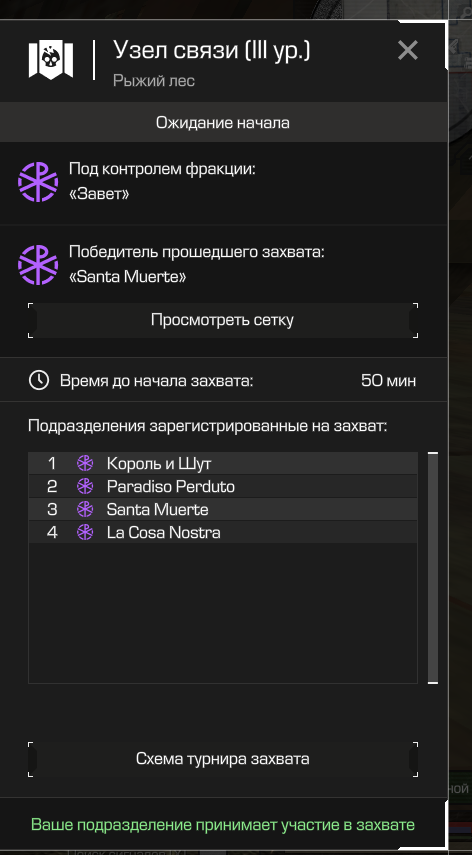Click faction emblem beside Santa Muerte winner
Viewport: 472px width, 855px height.
[x=38, y=264]
